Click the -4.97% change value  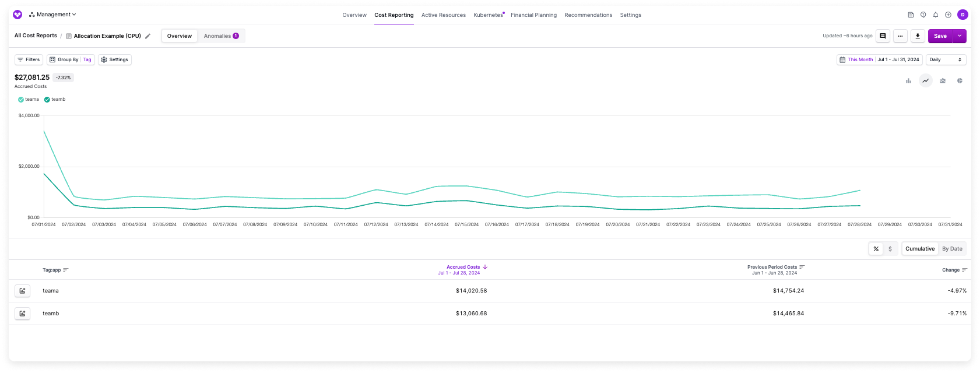[x=957, y=291]
